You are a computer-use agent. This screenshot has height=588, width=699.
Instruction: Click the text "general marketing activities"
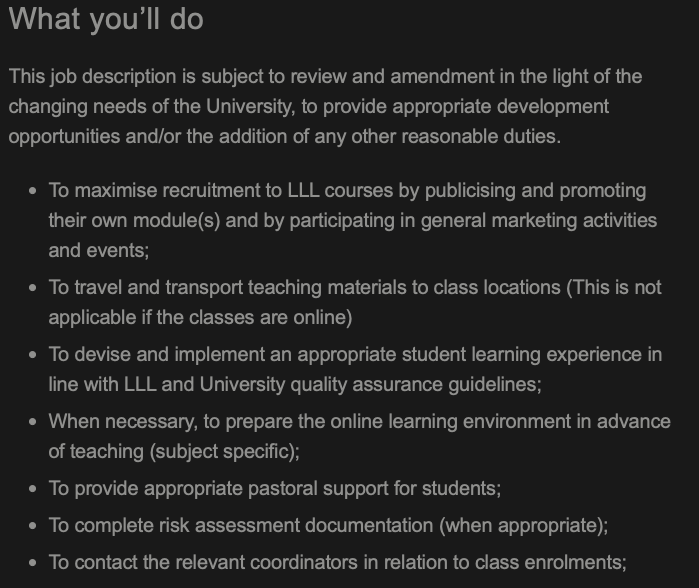point(539,221)
